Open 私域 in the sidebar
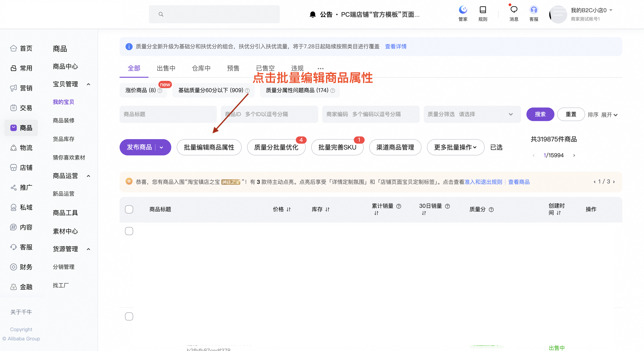 coord(21,207)
